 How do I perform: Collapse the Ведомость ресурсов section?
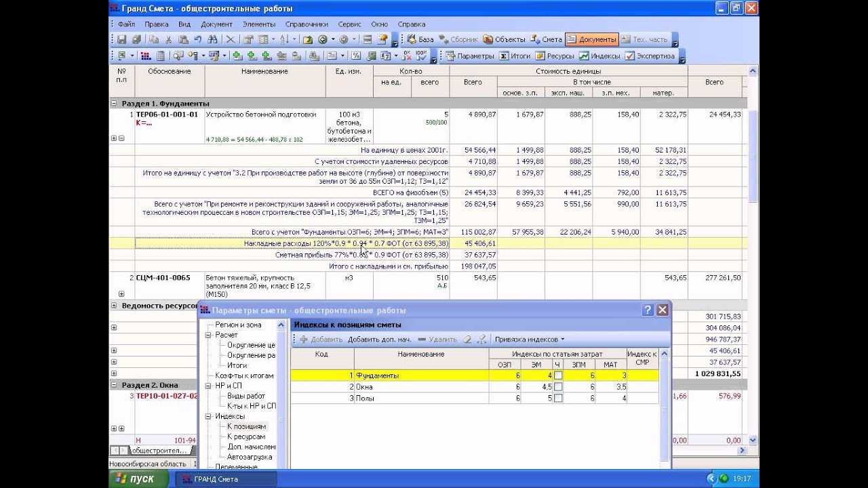coord(114,306)
